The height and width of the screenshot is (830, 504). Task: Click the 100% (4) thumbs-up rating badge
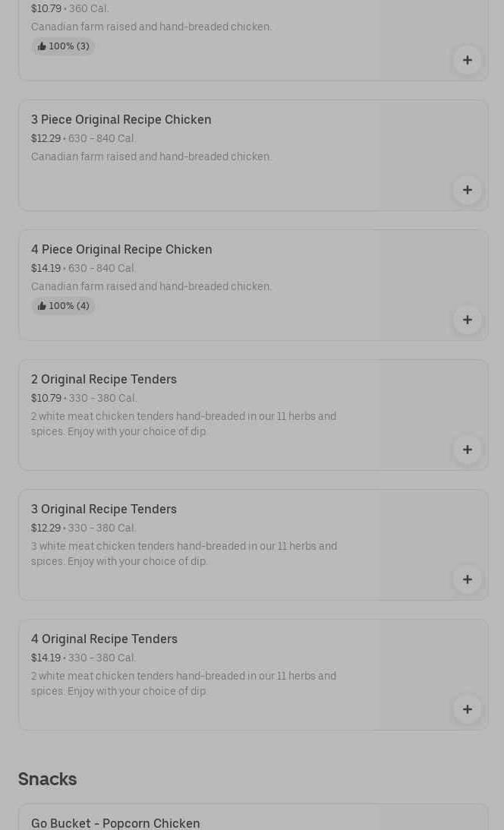point(63,306)
